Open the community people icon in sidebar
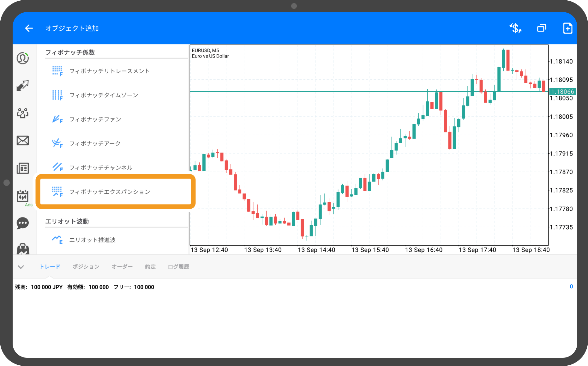Screen dimensions: 588x366 coord(23,113)
